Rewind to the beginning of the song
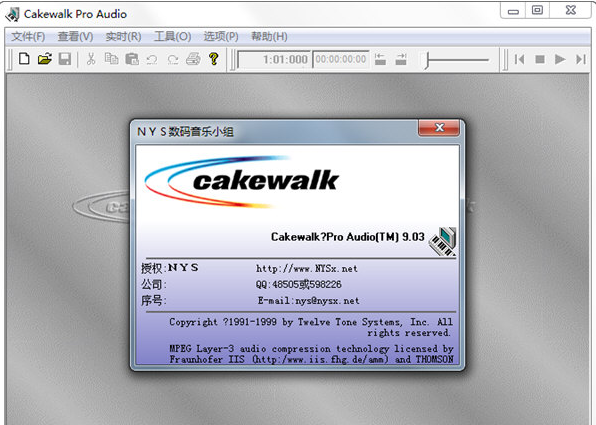Image resolution: width=596 pixels, height=425 pixels. pyautogui.click(x=519, y=59)
